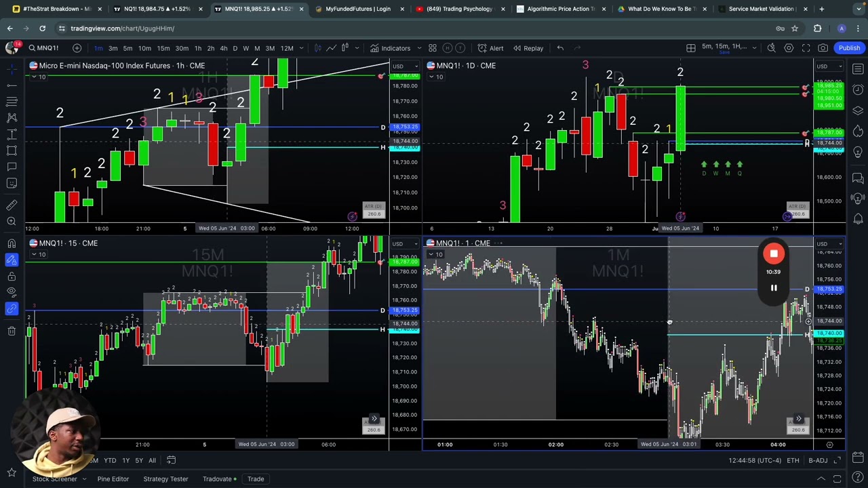The image size is (868, 488).
Task: Enter fullscreen mode
Action: click(806, 48)
